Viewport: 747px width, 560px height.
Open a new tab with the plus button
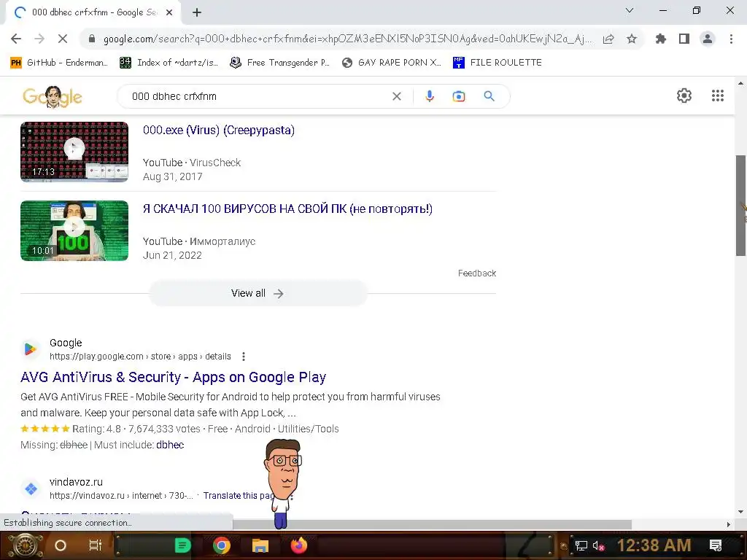coord(197,13)
